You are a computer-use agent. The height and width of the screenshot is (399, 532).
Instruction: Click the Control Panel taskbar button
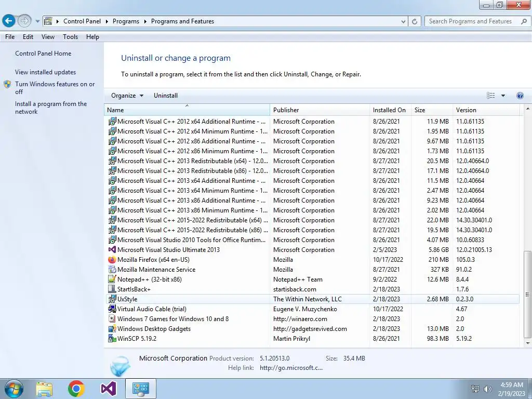[x=141, y=389]
